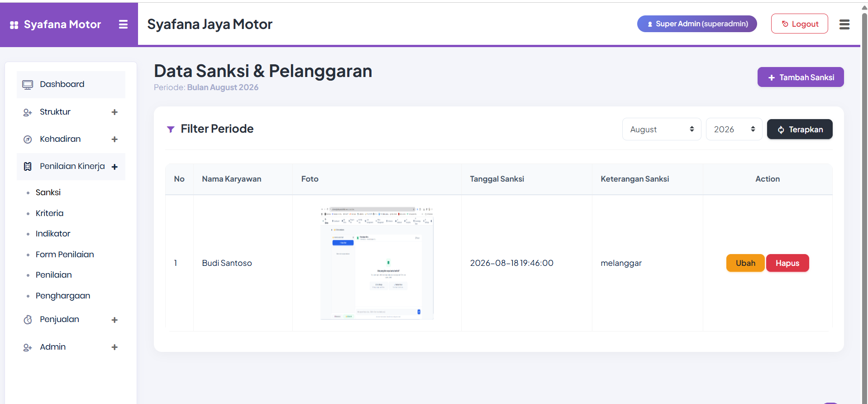Click the Bulan August 2026 period text
This screenshot has height=404, width=868.
click(223, 87)
